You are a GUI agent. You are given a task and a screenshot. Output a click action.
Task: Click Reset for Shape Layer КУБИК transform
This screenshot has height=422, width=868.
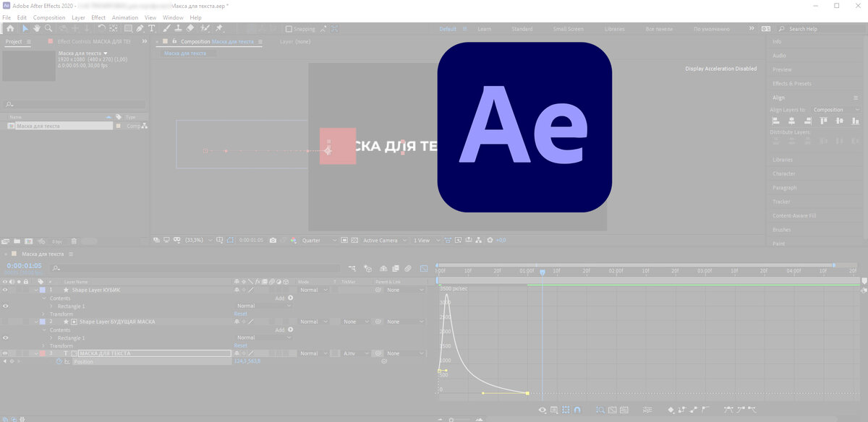pyautogui.click(x=241, y=314)
